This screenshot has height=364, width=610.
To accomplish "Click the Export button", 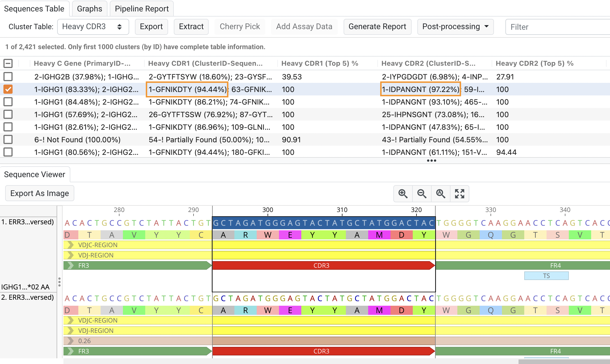I will [151, 27].
